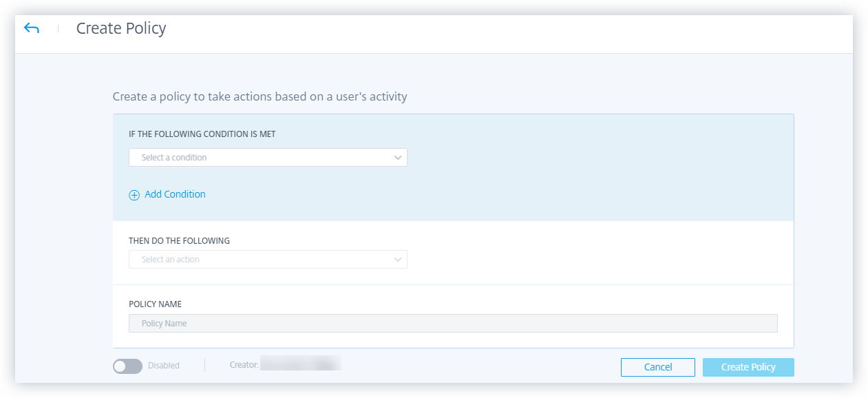Click the chevron in the condition dropdown

(398, 158)
